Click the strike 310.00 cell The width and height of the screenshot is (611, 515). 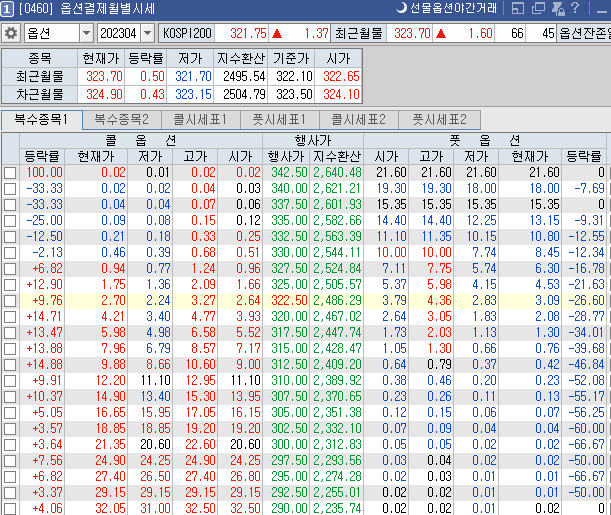(x=285, y=380)
